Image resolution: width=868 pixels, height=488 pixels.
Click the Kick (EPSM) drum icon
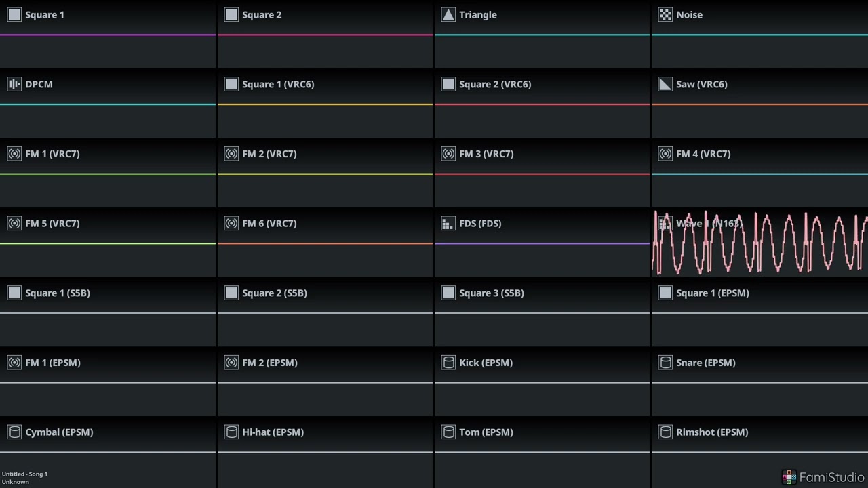448,363
